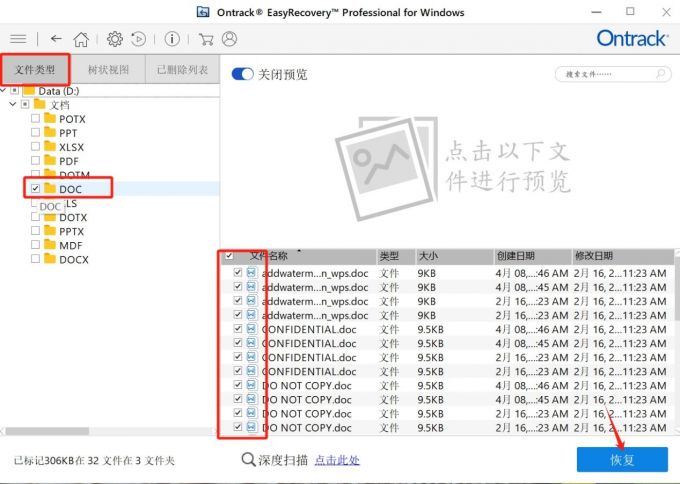Screen dimensions: 680x484
Task: Open the user account icon
Action: click(x=229, y=39)
